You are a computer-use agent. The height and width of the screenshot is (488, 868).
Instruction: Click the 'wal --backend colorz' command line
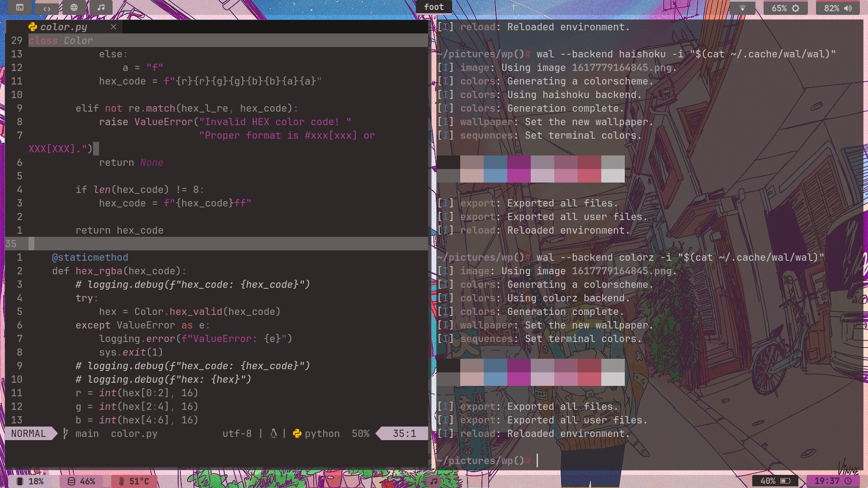point(680,258)
